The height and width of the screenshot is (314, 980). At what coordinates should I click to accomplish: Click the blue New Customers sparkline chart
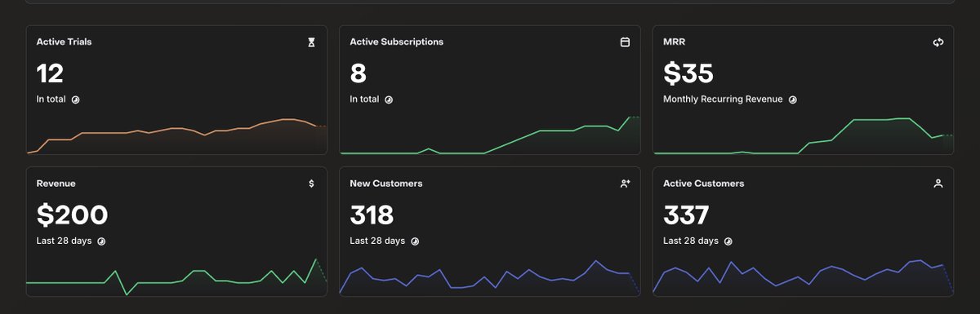490,277
